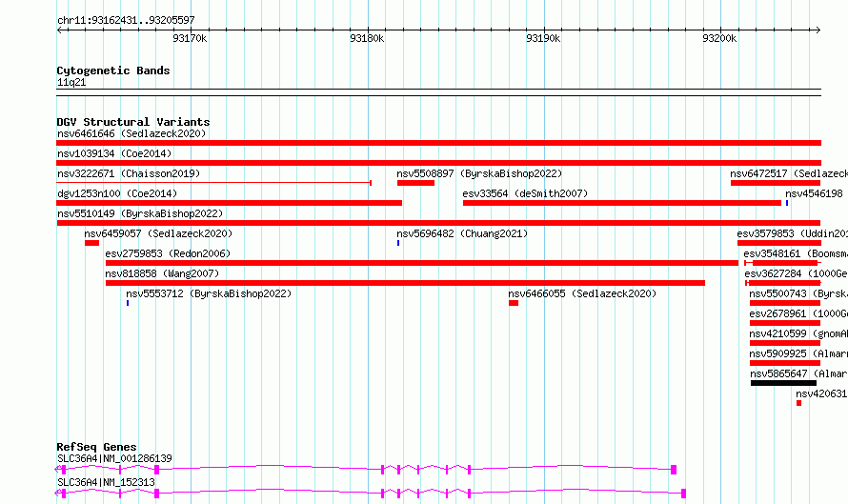Image resolution: width=848 pixels, height=504 pixels.
Task: Click the right arrowhead of the ruler
Action: click(x=818, y=30)
